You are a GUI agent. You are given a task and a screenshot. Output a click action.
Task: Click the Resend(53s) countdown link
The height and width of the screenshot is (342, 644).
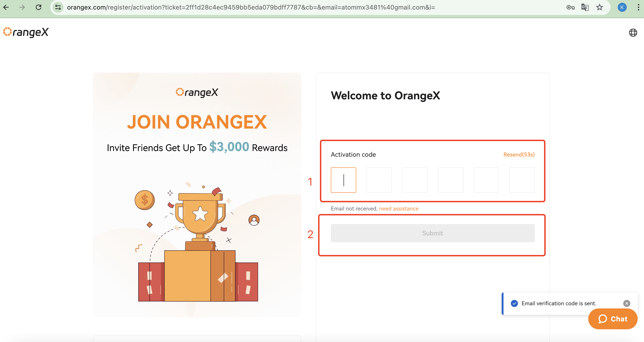[519, 155]
